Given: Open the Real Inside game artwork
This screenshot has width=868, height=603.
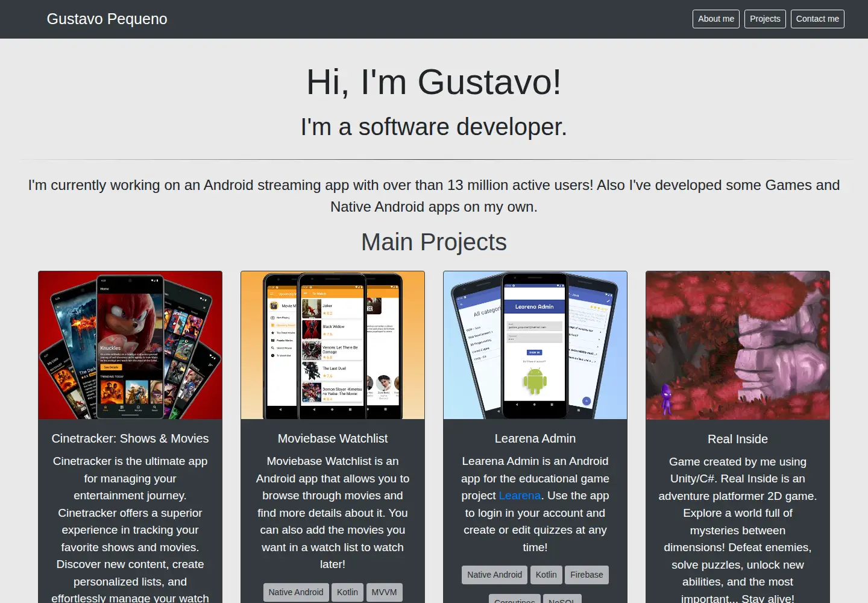Looking at the screenshot, I should pyautogui.click(x=738, y=346).
